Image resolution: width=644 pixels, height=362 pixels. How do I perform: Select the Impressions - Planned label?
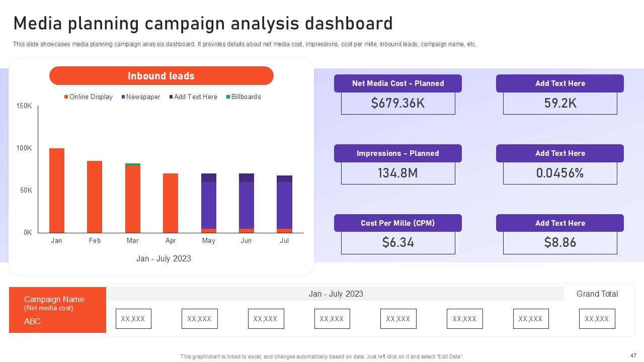pos(397,153)
